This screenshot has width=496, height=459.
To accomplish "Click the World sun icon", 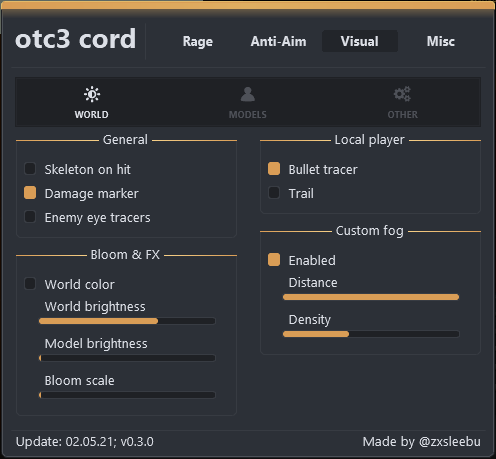I will pyautogui.click(x=92, y=95).
